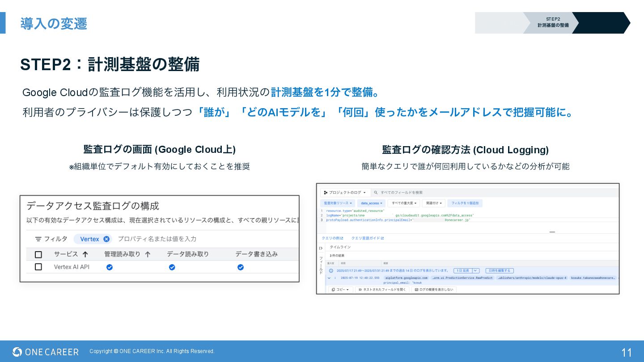The image size is (644, 362).
Task: Open the data_access log name dropdown
Action: pos(372,203)
